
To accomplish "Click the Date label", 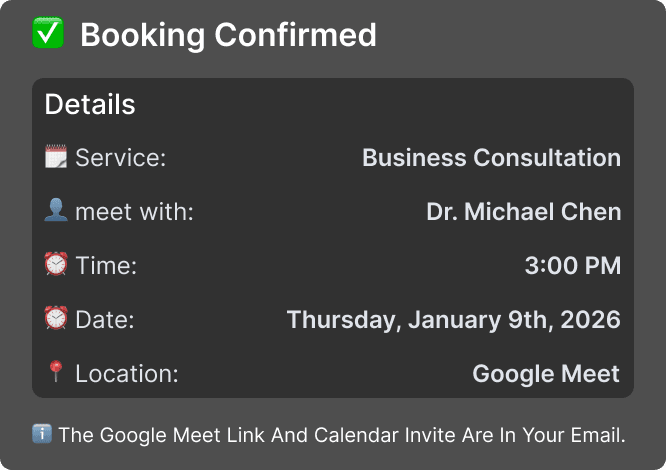I will click(x=104, y=320).
